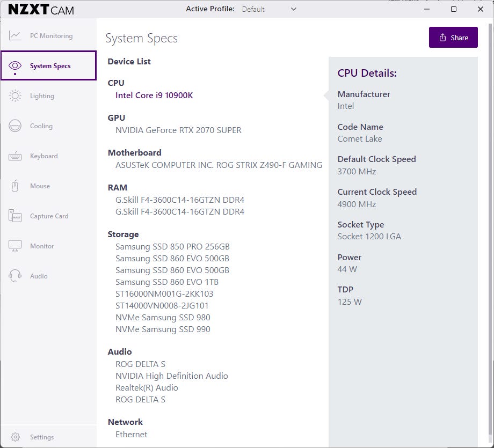Click the purple Share button
Image resolution: width=494 pixels, height=448 pixels.
coord(453,38)
